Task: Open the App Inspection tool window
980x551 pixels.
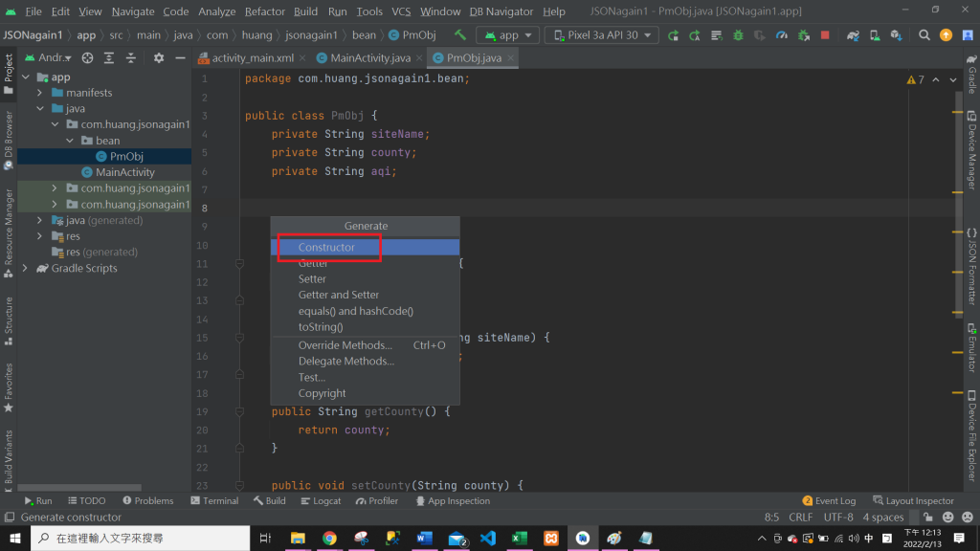Action: [453, 501]
